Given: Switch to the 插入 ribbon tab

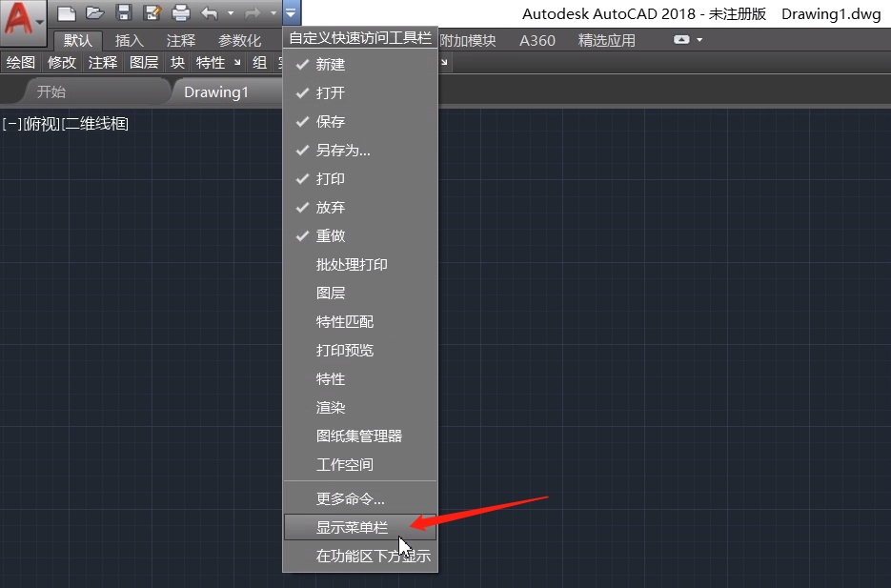Looking at the screenshot, I should (x=129, y=41).
